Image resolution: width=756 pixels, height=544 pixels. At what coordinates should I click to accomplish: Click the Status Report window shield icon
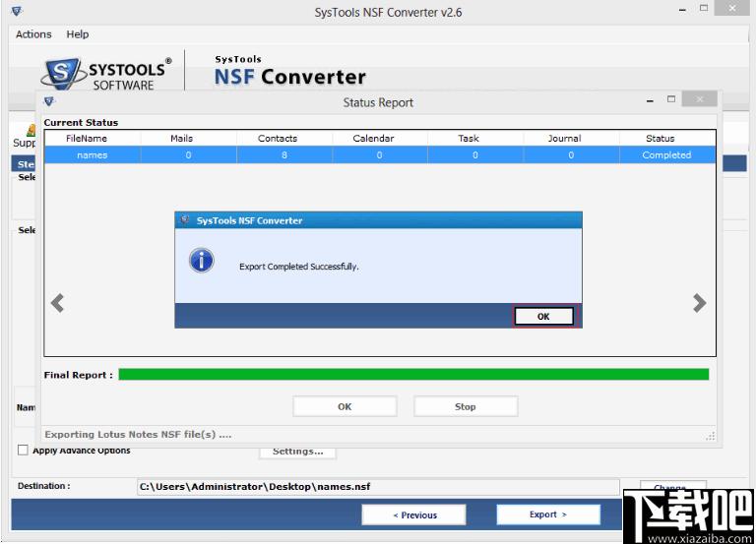coord(49,101)
